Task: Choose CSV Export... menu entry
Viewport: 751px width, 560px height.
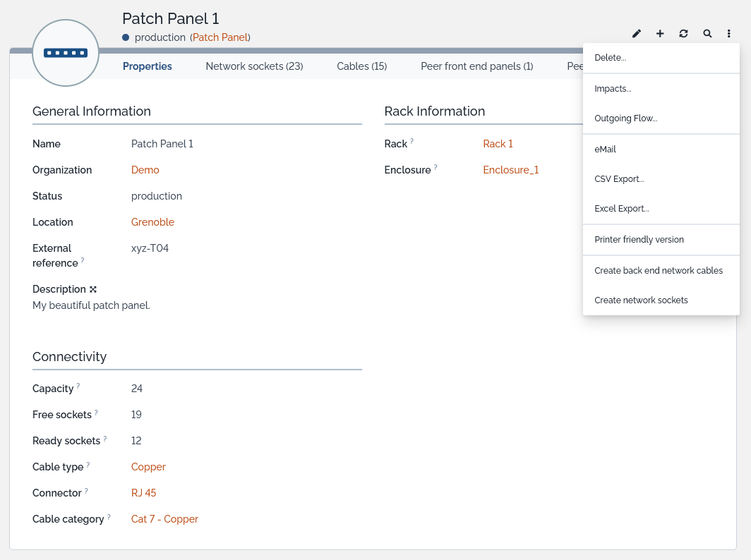Action: coord(619,179)
